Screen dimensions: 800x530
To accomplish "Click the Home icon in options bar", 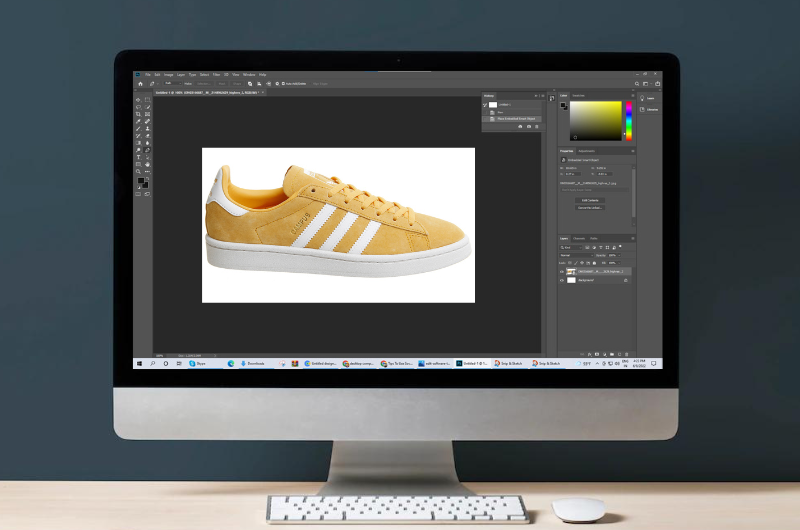I will pyautogui.click(x=140, y=84).
